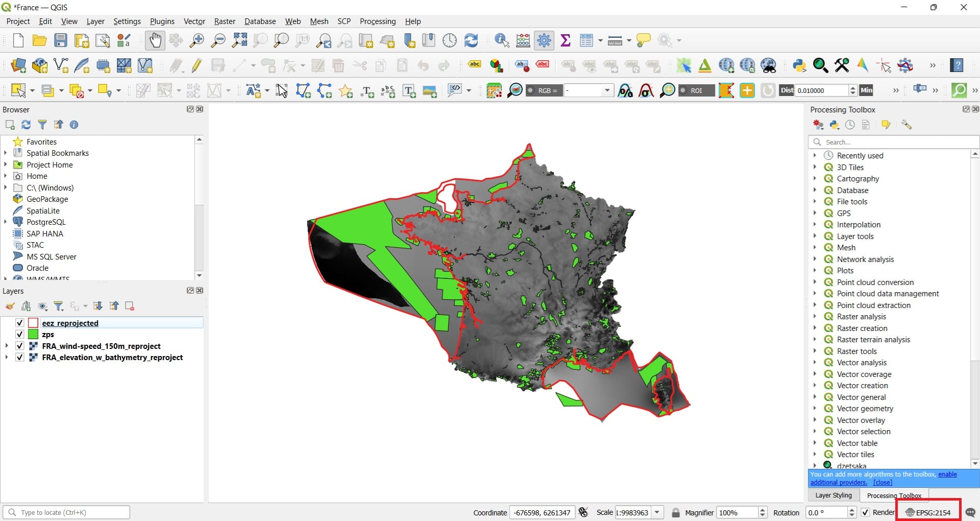This screenshot has width=980, height=521.
Task: Hide the eez_reprojected layer
Action: click(x=19, y=323)
